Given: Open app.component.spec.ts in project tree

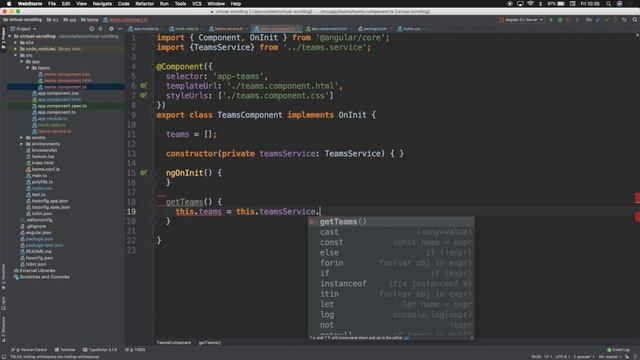Looking at the screenshot, I should pos(62,106).
